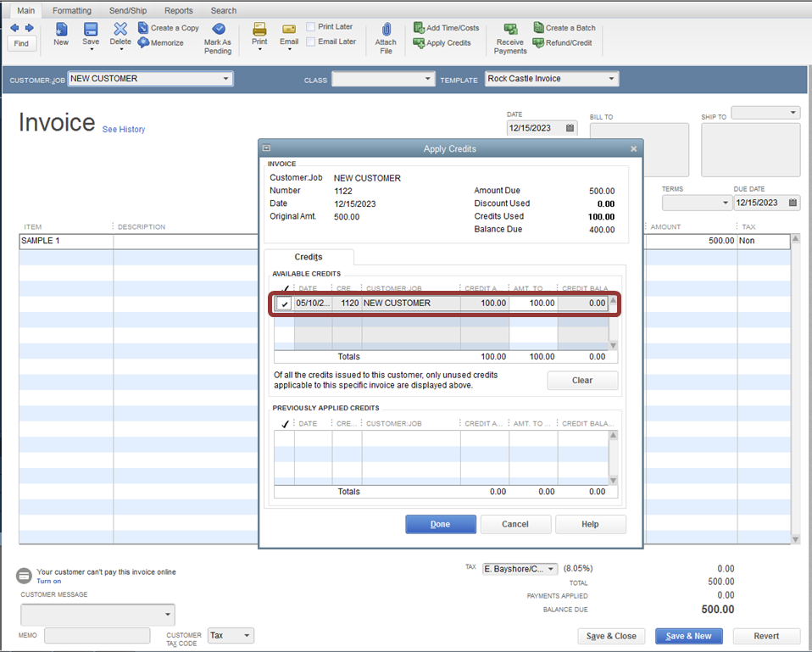The width and height of the screenshot is (812, 652).
Task: Switch to the Formatting tab
Action: pyautogui.click(x=71, y=11)
